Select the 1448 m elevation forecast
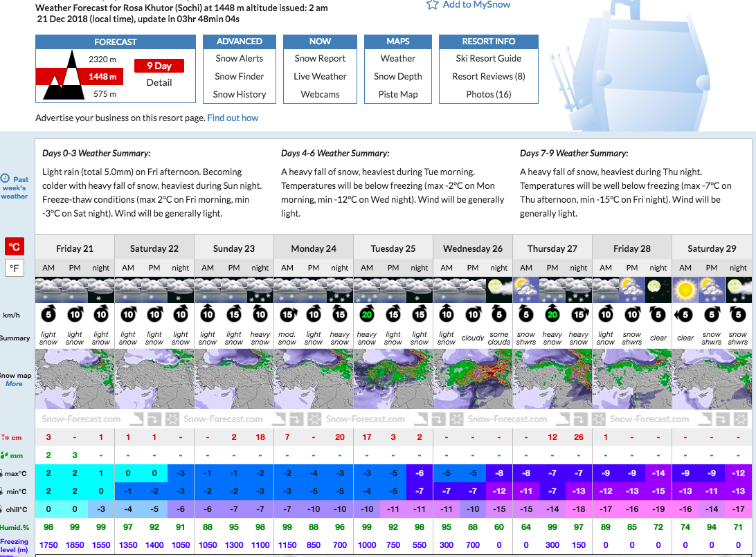Screen dimensions: 756x557 (x=102, y=77)
